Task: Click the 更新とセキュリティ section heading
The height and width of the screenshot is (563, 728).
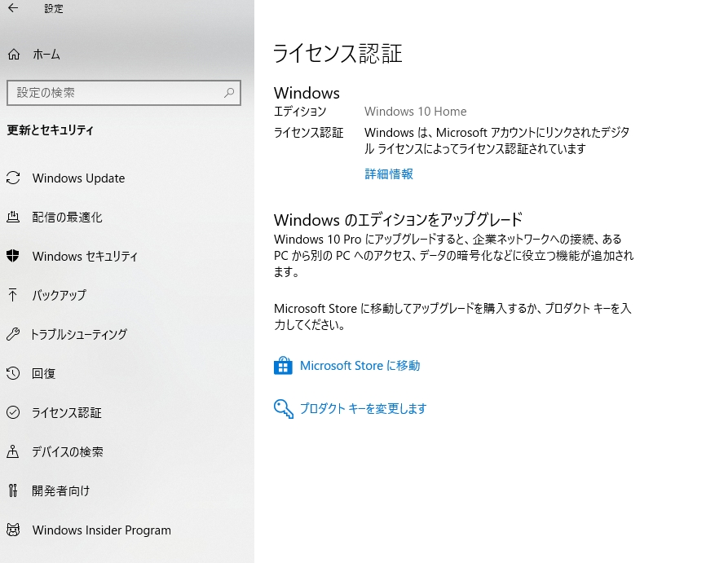Action: pyautogui.click(x=51, y=130)
